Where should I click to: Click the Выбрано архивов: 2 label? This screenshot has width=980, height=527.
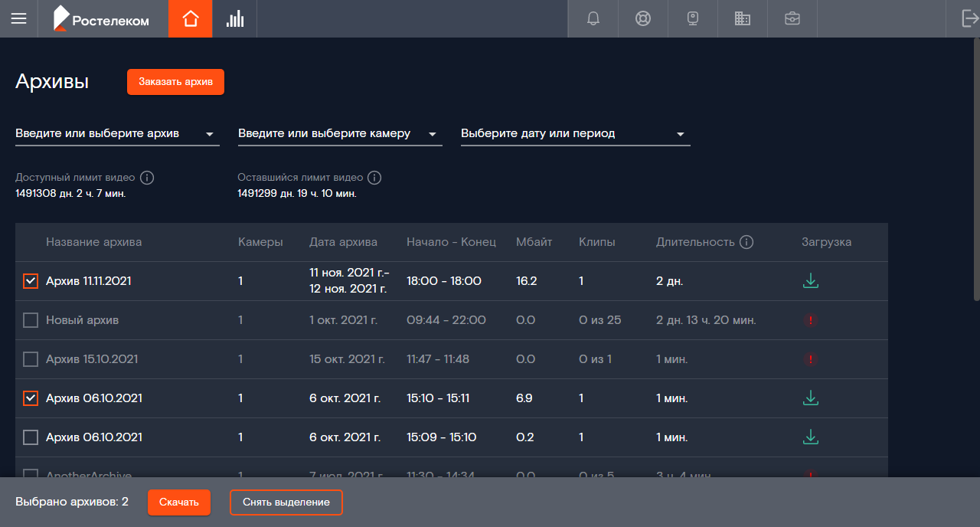72,502
